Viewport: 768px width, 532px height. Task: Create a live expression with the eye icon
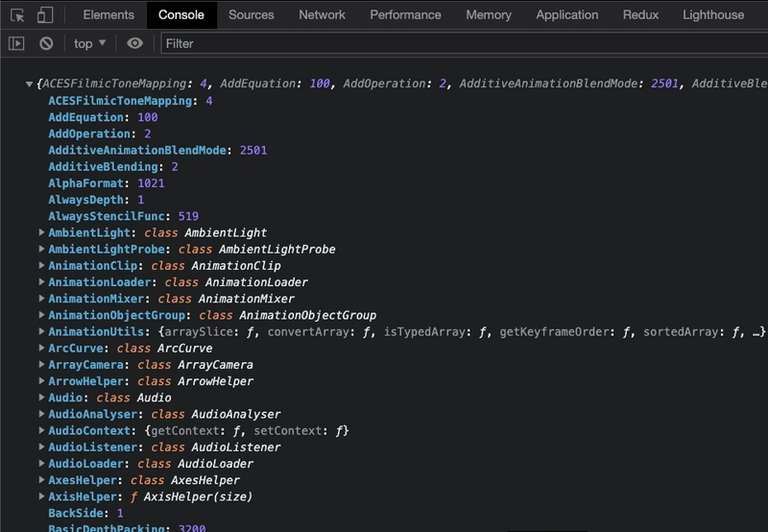coord(134,43)
